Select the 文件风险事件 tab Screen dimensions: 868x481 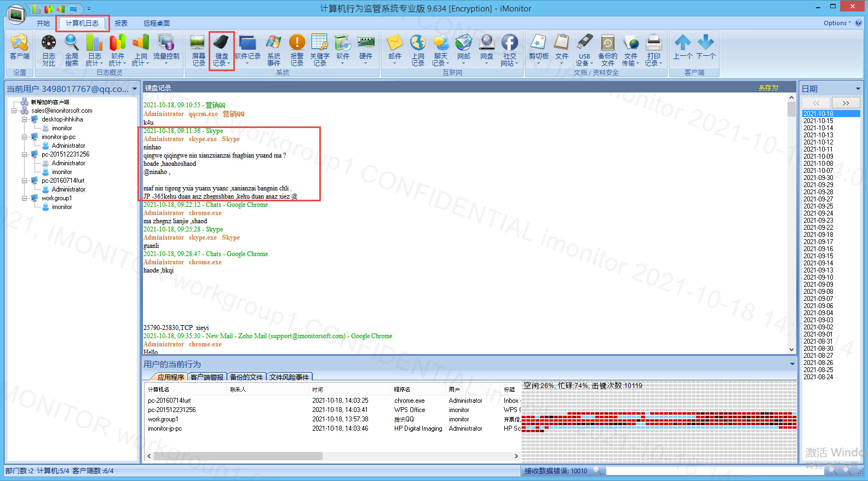click(x=289, y=377)
